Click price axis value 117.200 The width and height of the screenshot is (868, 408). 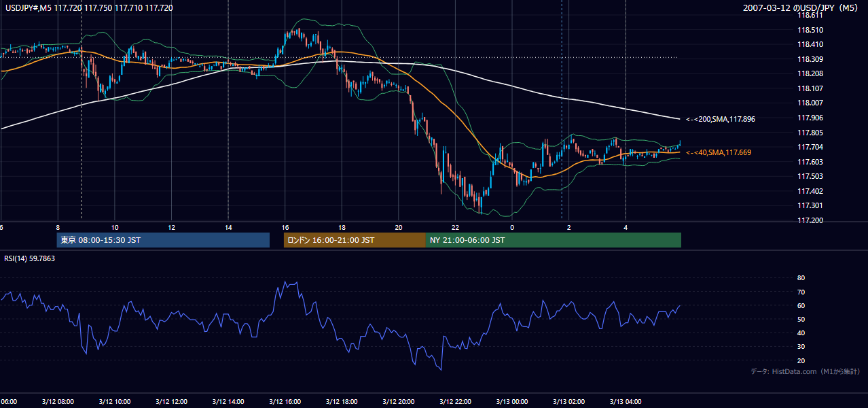(810, 220)
